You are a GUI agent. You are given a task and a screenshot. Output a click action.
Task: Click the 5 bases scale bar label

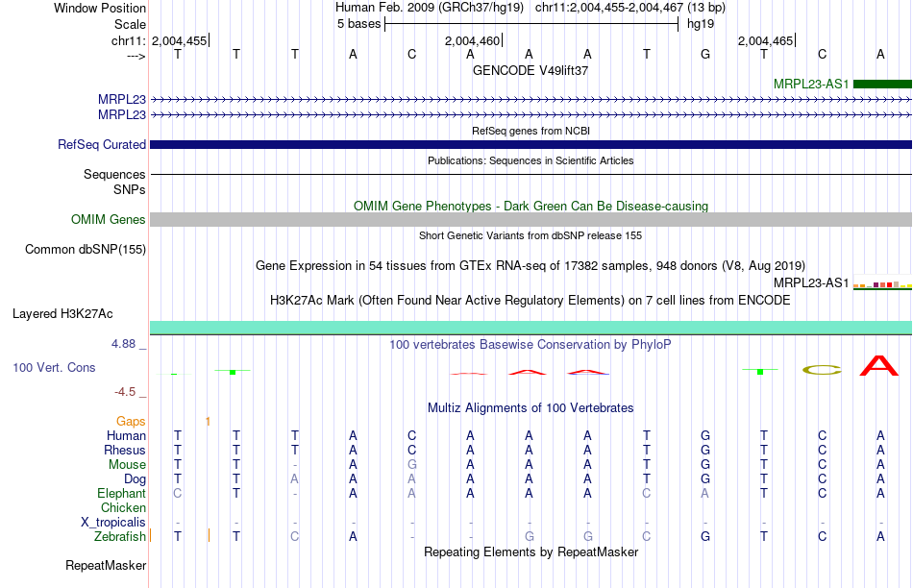click(x=358, y=24)
